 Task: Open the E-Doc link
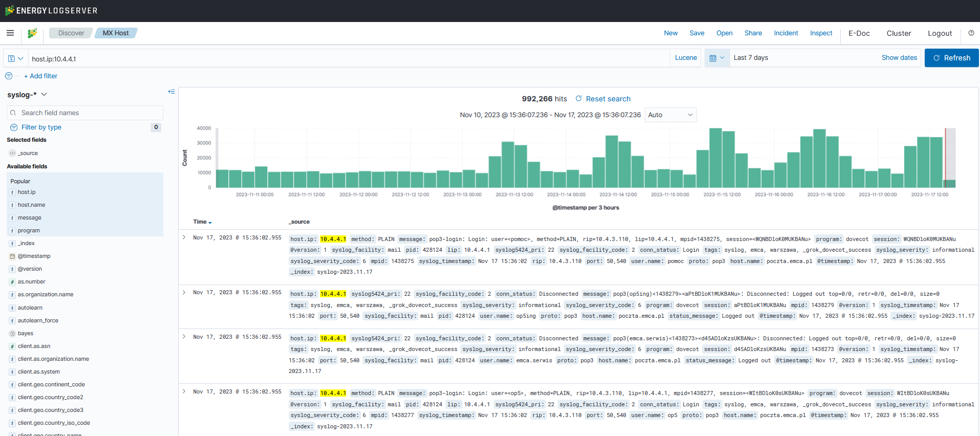point(859,33)
